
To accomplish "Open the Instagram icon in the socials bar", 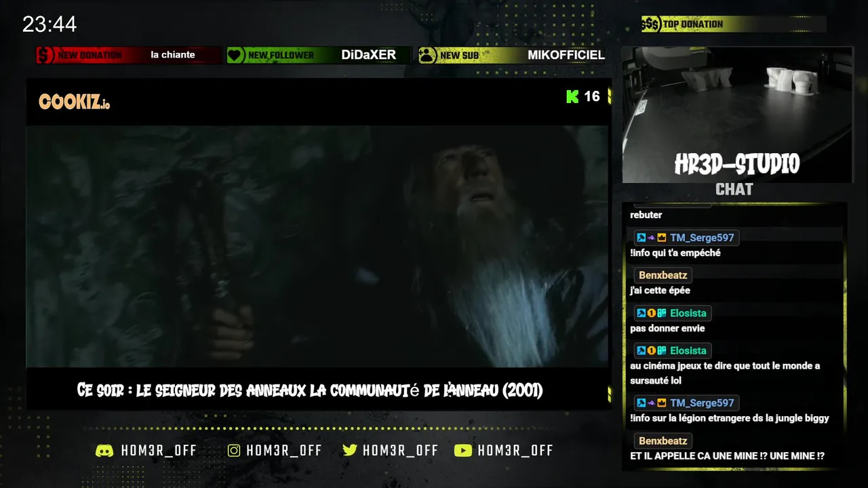I will click(x=234, y=451).
